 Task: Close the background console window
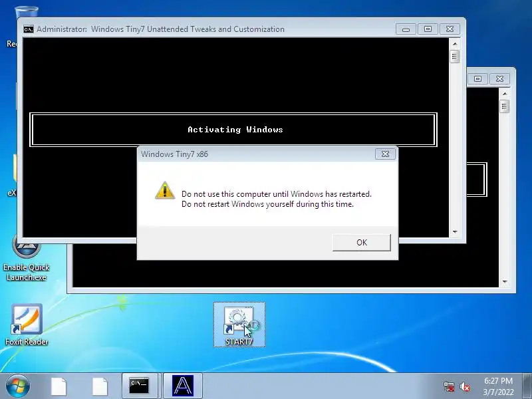click(x=500, y=78)
